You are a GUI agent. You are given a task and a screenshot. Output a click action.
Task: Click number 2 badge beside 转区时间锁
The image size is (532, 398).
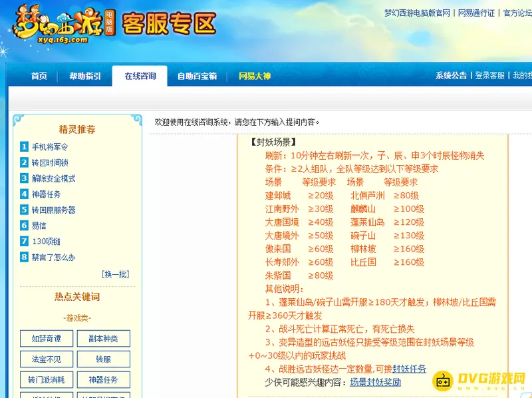(24, 162)
